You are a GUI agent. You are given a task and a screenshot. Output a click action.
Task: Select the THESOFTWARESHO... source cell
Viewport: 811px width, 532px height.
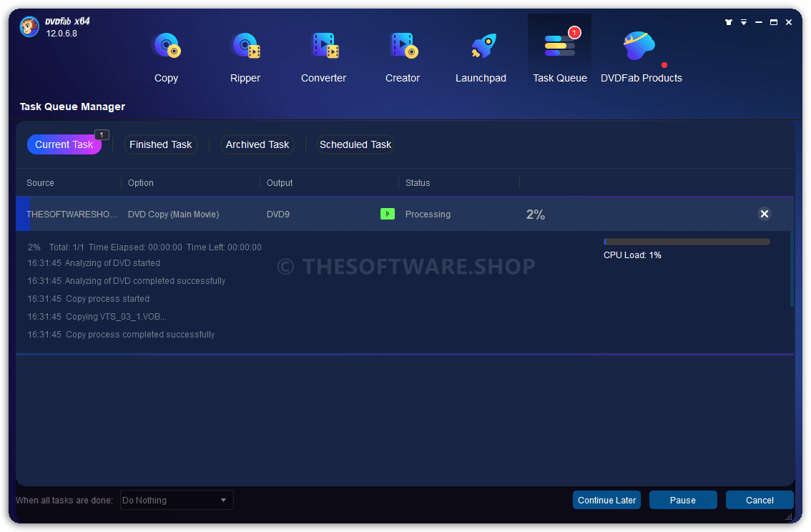(72, 214)
